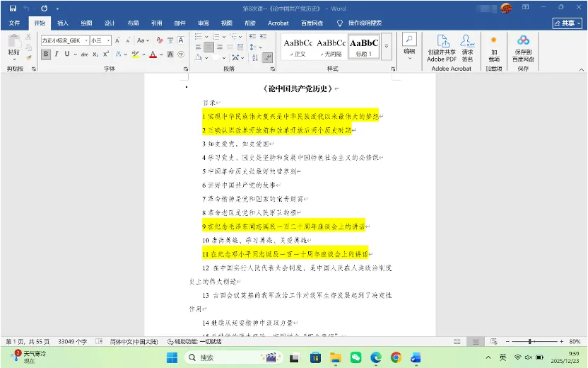Apply subscript X₂ formatting

95,54
